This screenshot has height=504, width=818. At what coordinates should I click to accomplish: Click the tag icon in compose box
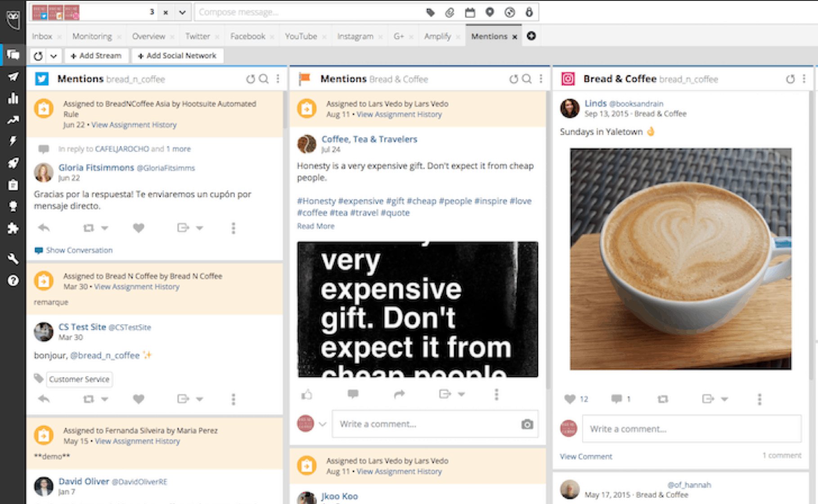tap(430, 12)
